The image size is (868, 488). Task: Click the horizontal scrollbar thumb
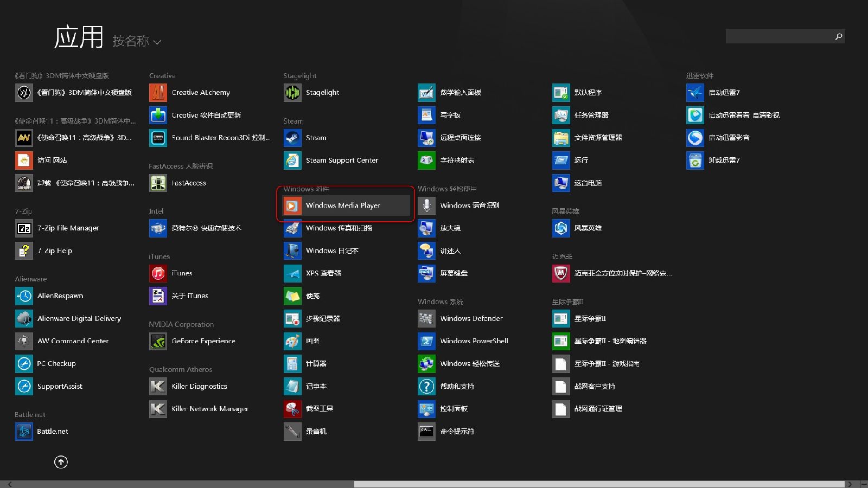tap(599, 484)
